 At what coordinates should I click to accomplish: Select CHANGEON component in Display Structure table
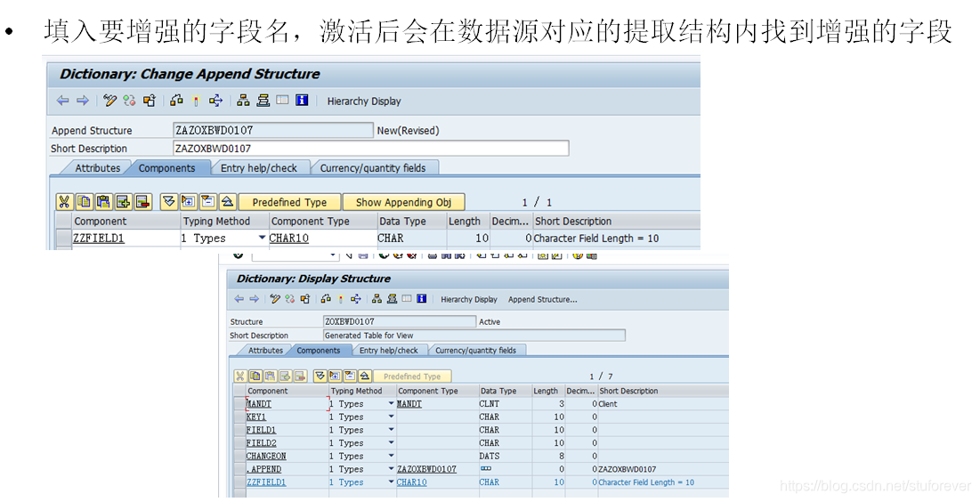coord(266,456)
